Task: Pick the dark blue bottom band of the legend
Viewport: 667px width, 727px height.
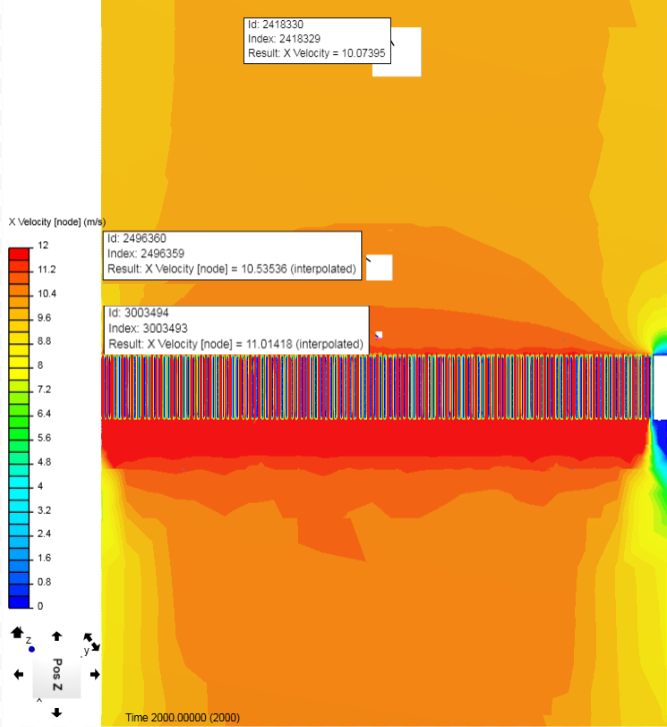Action: [x=19, y=602]
